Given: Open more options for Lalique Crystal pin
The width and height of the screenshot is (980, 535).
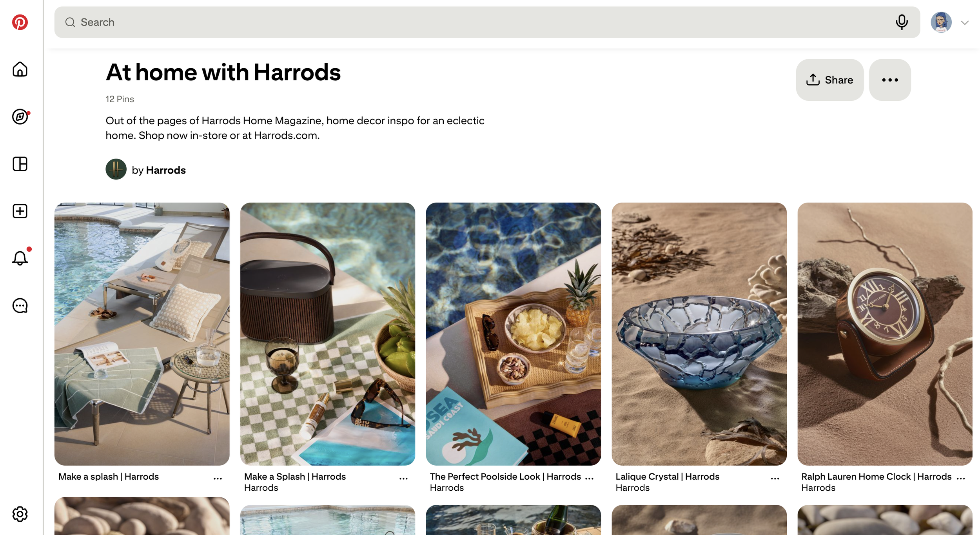Looking at the screenshot, I should coord(775,478).
